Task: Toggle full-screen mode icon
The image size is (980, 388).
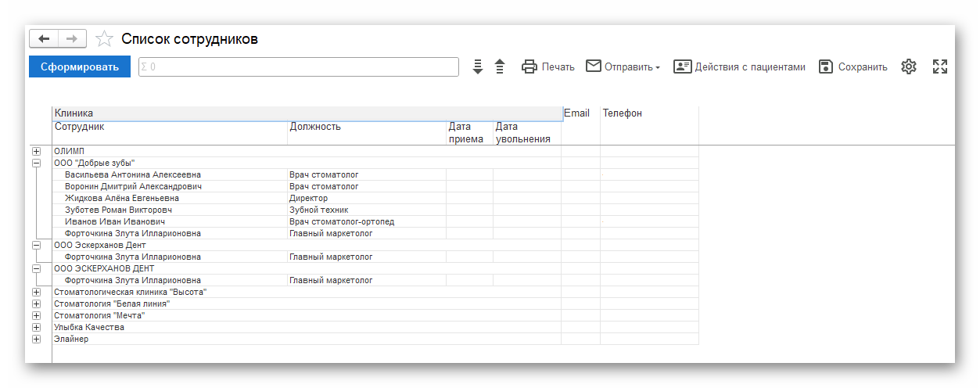Action: tap(940, 67)
